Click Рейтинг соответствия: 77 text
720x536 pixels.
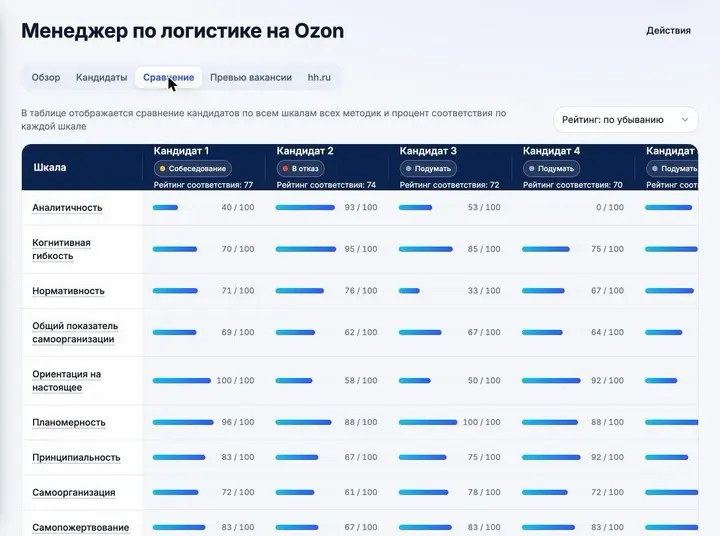(203, 185)
